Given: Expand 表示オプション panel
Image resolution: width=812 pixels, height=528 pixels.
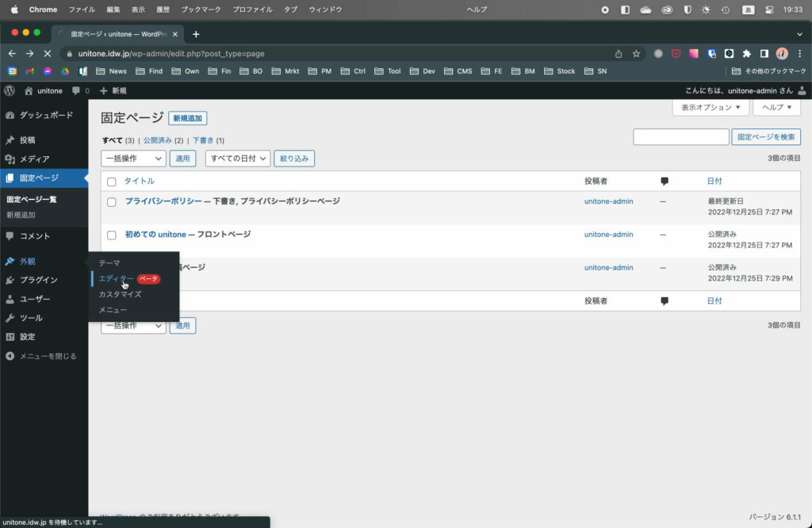Looking at the screenshot, I should (710, 107).
